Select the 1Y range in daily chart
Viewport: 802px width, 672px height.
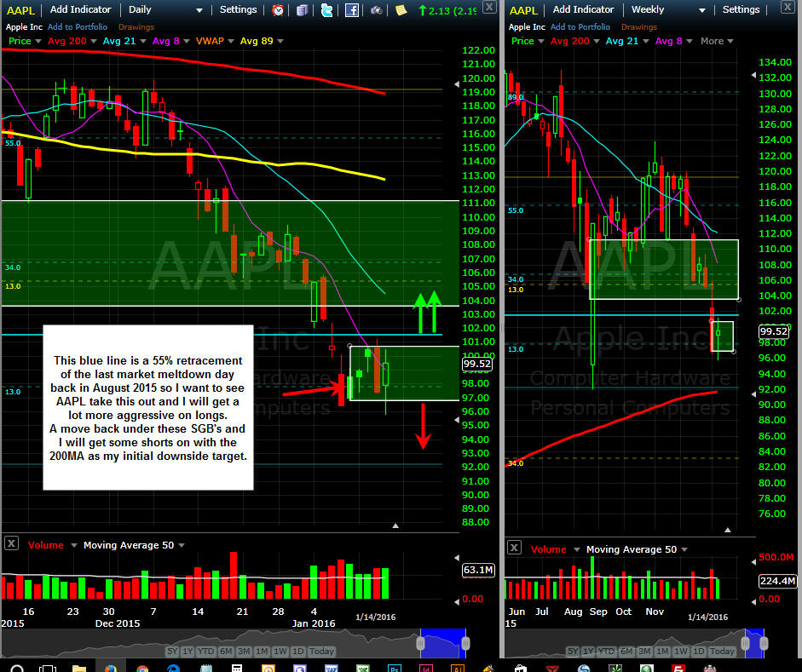pyautogui.click(x=188, y=651)
